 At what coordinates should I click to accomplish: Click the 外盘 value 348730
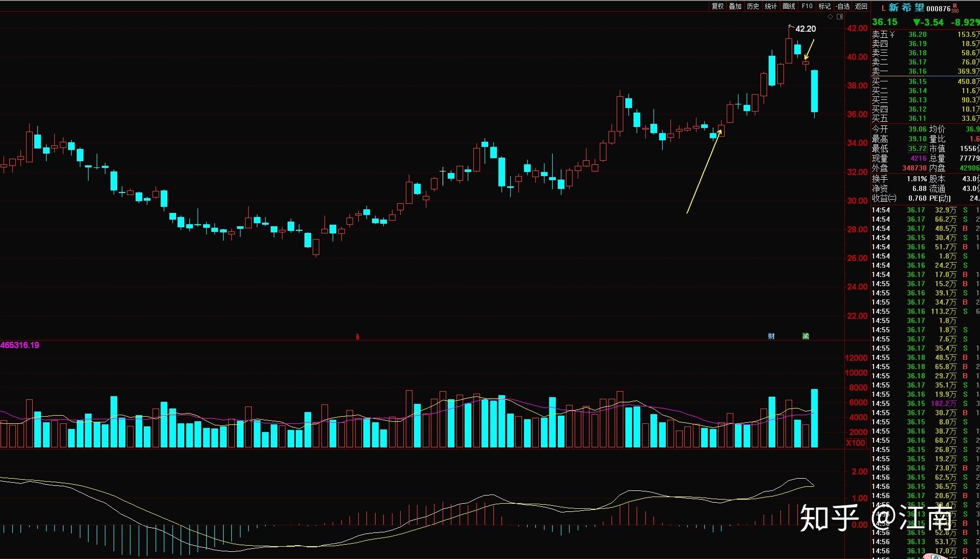(914, 168)
